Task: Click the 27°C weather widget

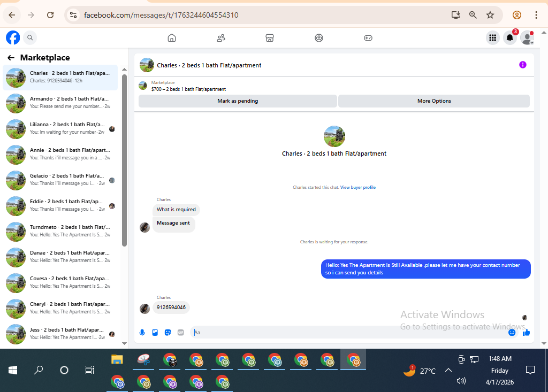Action: pos(420,371)
